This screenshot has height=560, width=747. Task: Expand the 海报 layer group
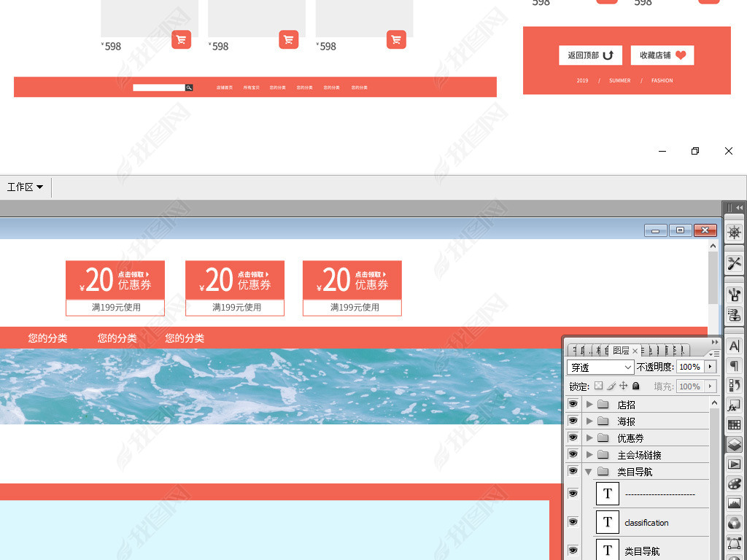(x=589, y=421)
